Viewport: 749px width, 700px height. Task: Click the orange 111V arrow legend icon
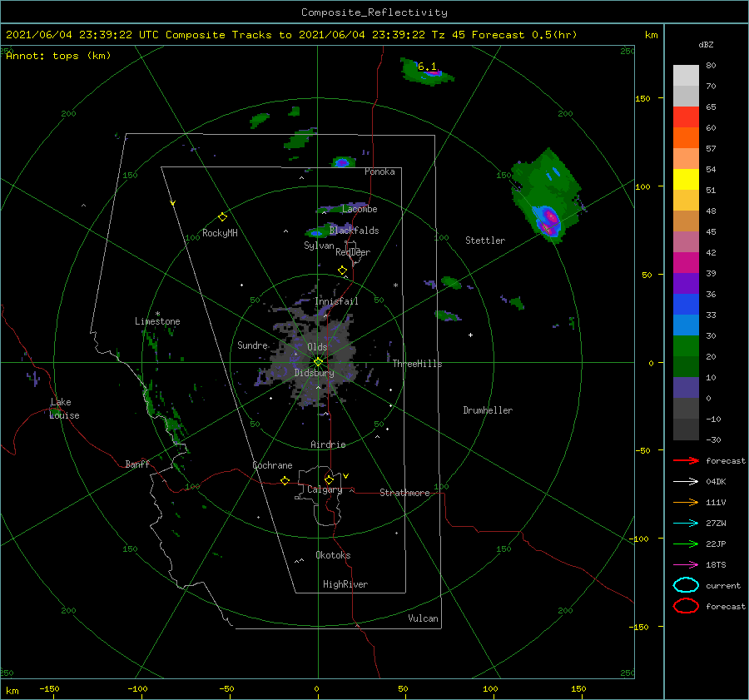point(686,502)
